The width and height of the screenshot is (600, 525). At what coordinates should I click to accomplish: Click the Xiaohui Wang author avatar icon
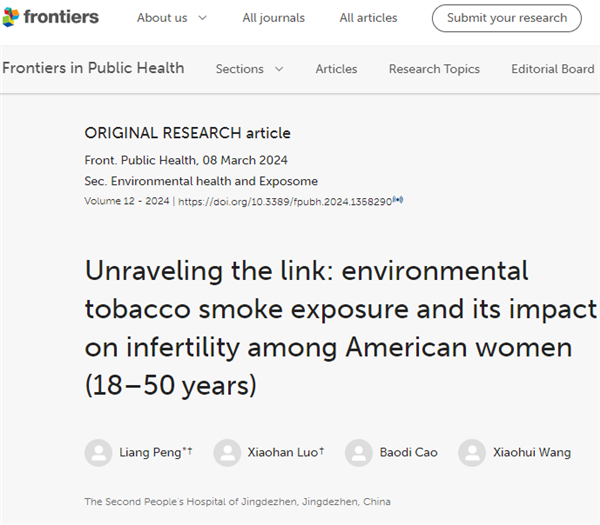tap(472, 453)
